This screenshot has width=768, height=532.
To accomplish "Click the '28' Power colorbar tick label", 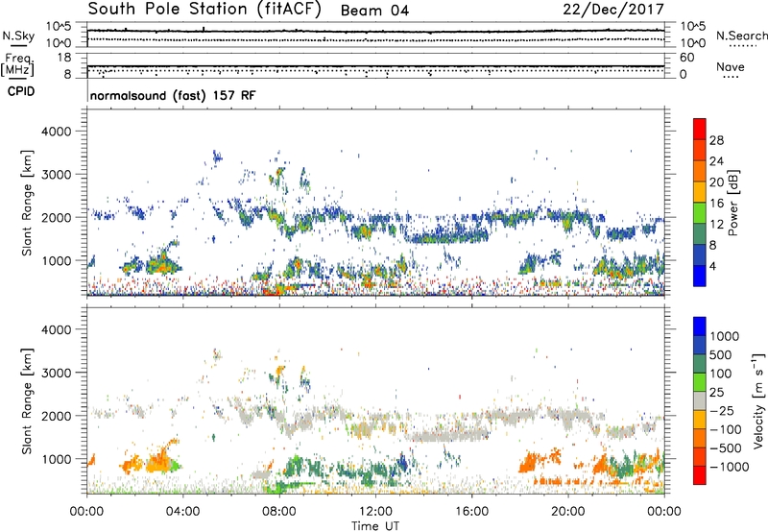I will click(716, 140).
